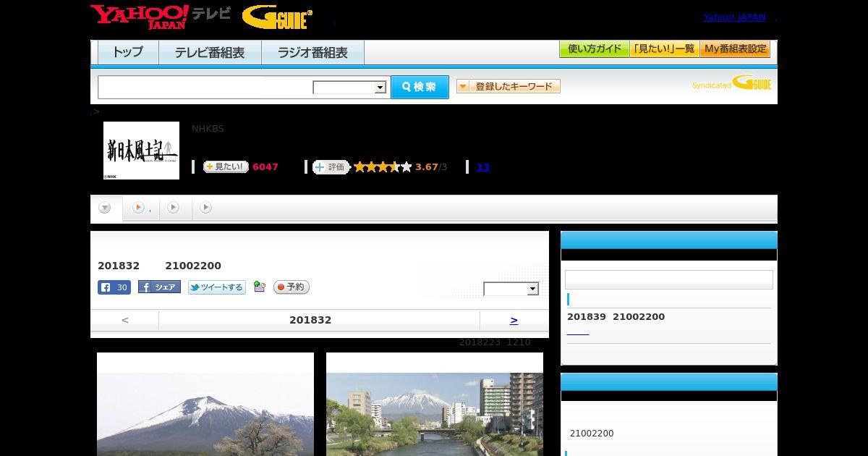Follow the Yahoo! JAPAN link
Image resolution: width=868 pixels, height=456 pixels.
pos(734,17)
